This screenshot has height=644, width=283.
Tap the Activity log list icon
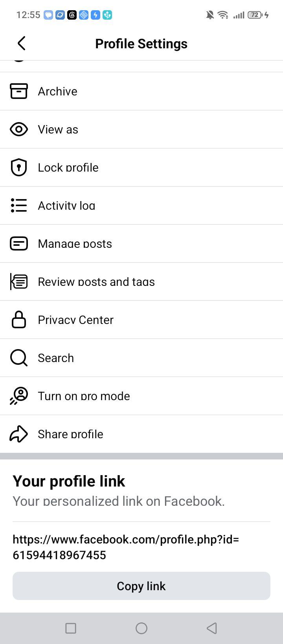click(x=19, y=205)
